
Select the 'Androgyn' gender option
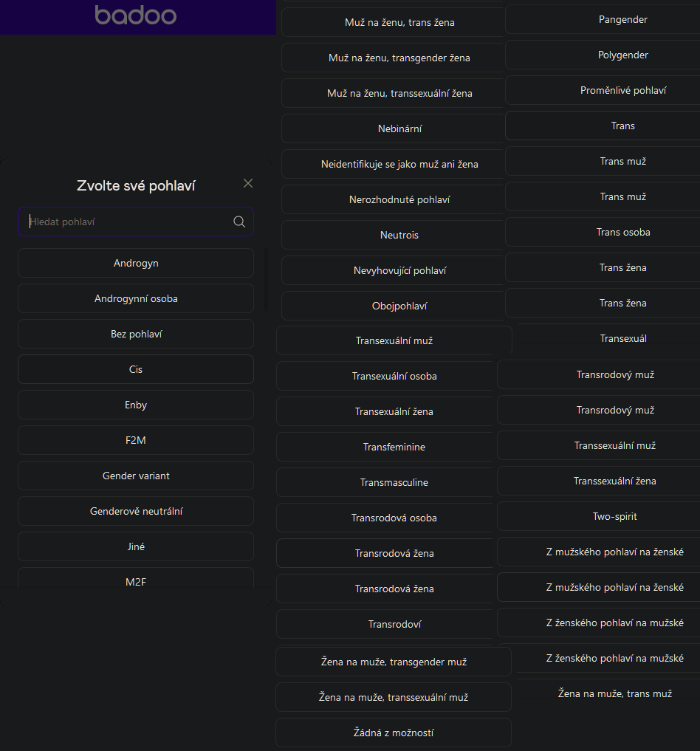coord(136,263)
